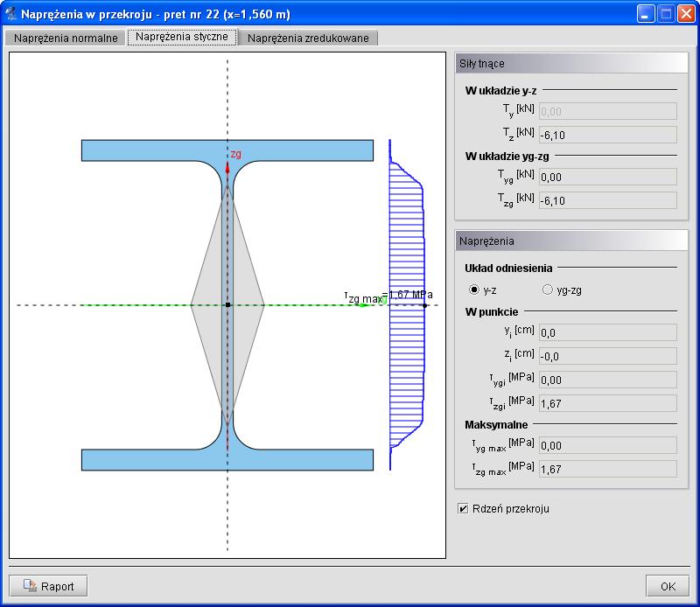This screenshot has height=607, width=700.
Task: Click the centroid point of the section
Action: pos(227,305)
